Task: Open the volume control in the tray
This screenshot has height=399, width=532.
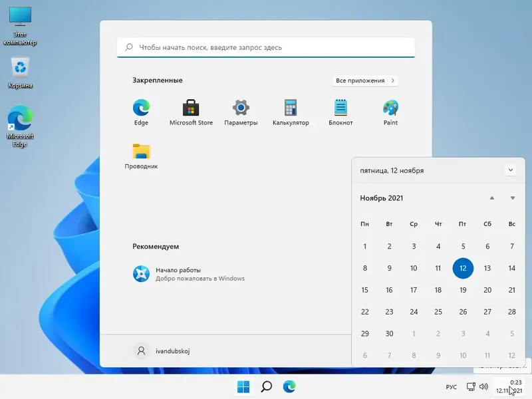Action: coord(483,386)
